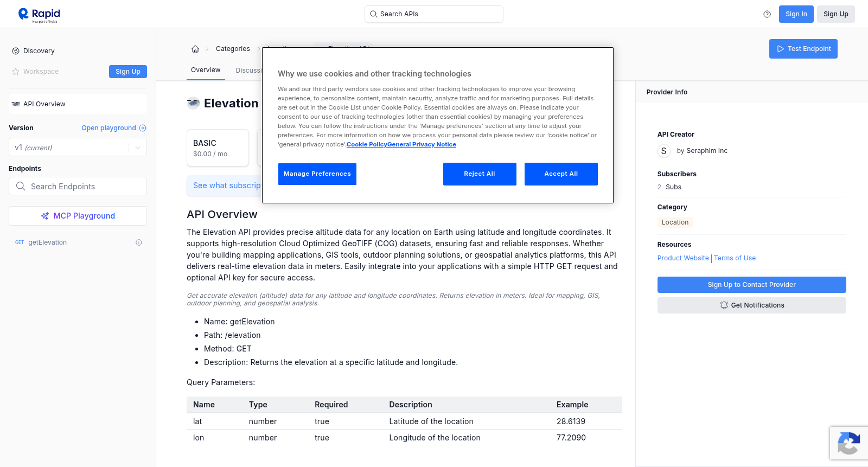Switch to the Overview tab
This screenshot has width=868, height=467.
pos(206,70)
